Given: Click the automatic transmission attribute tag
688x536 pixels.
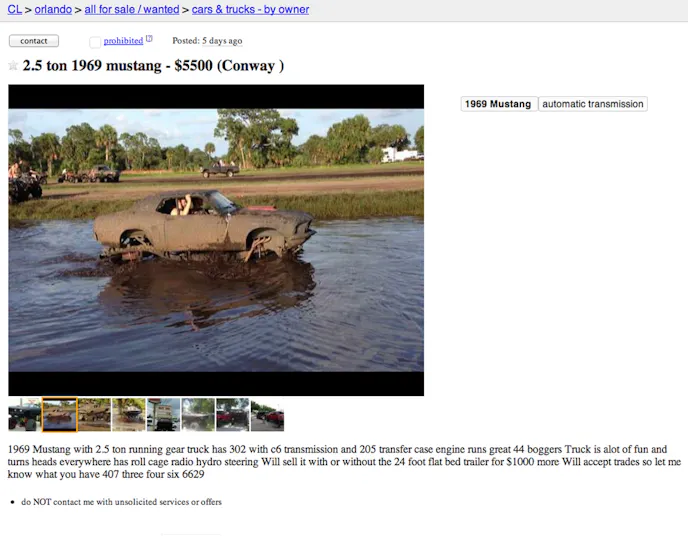Looking at the screenshot, I should point(593,104).
